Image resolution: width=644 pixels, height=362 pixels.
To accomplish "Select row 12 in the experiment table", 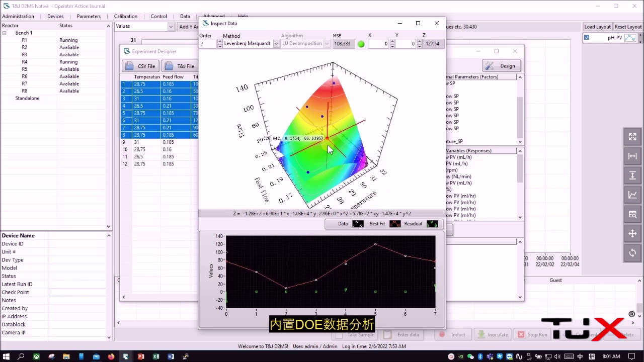I will pyautogui.click(x=160, y=164).
